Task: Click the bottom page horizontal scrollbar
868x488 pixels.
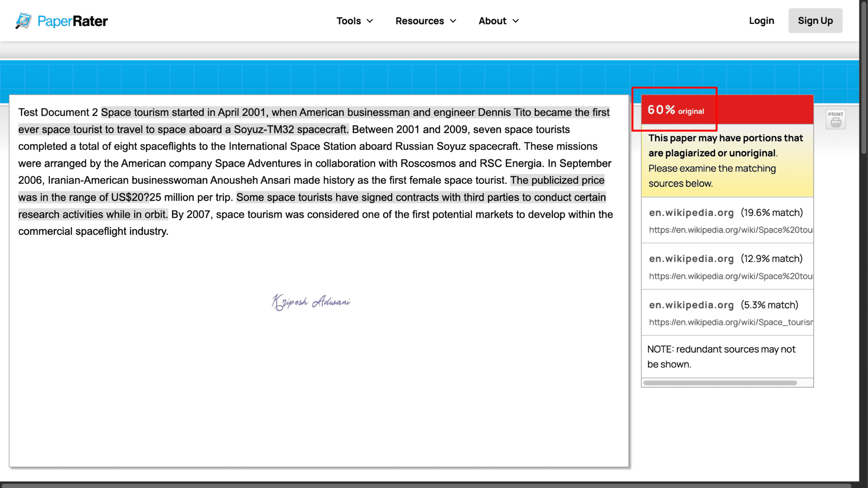Action: point(425,486)
